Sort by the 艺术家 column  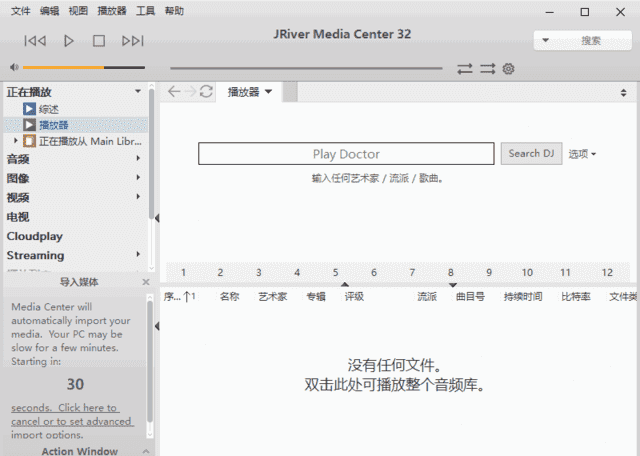[x=273, y=296]
